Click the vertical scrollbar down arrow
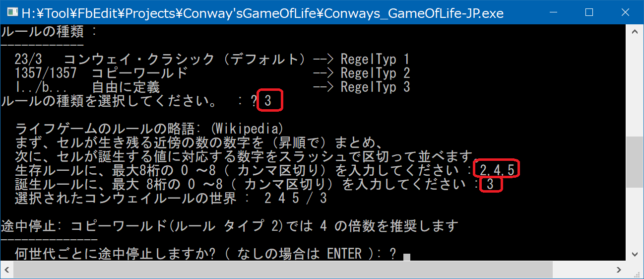This screenshot has width=644, height=279. [x=634, y=254]
